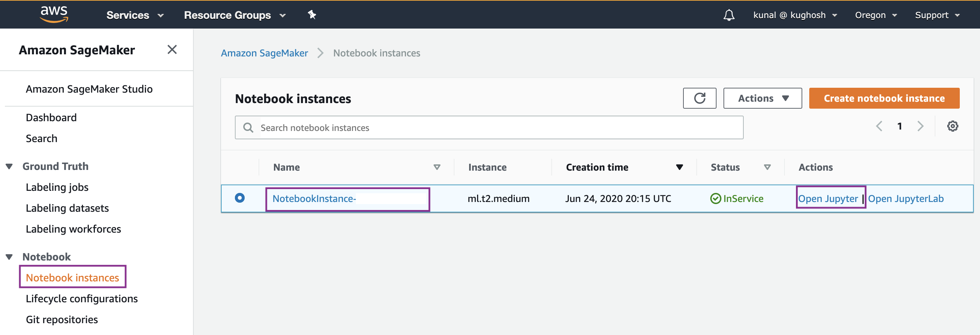Open Git repositories
Image resolution: width=980 pixels, height=335 pixels.
click(62, 319)
